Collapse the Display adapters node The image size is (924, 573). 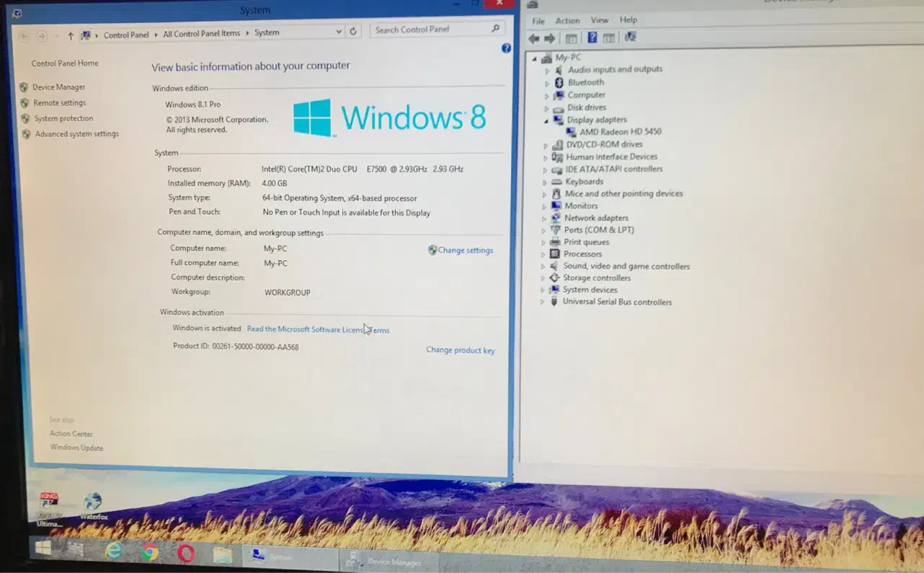point(546,120)
